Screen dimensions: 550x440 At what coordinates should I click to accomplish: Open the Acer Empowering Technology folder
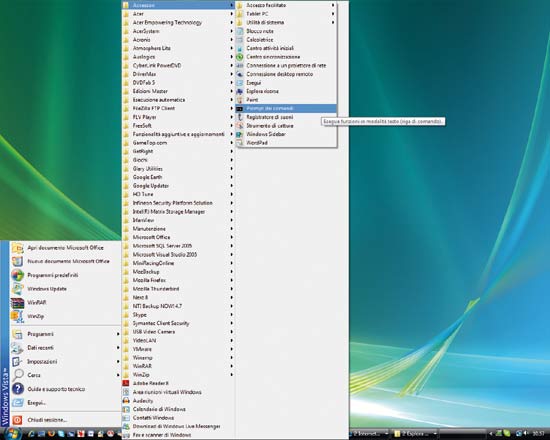178,22
